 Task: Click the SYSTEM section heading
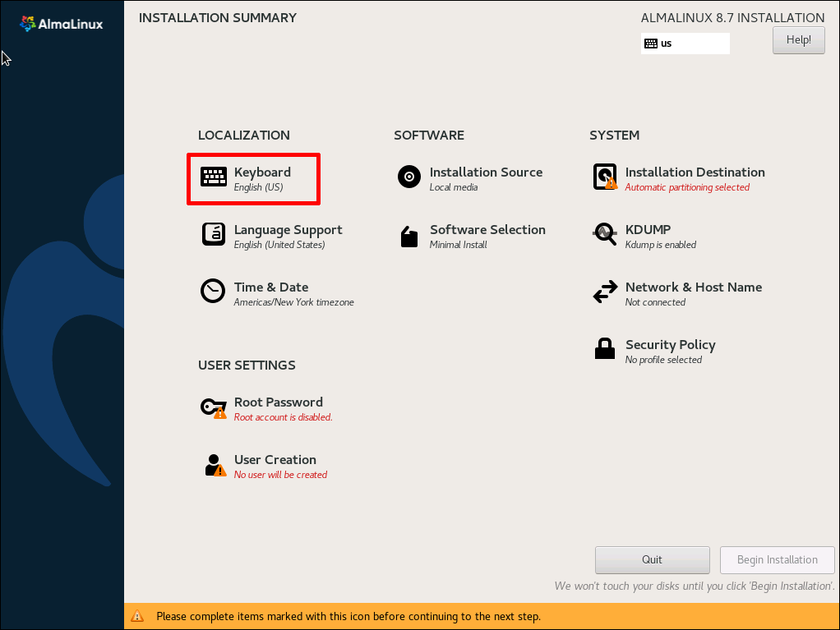click(614, 136)
